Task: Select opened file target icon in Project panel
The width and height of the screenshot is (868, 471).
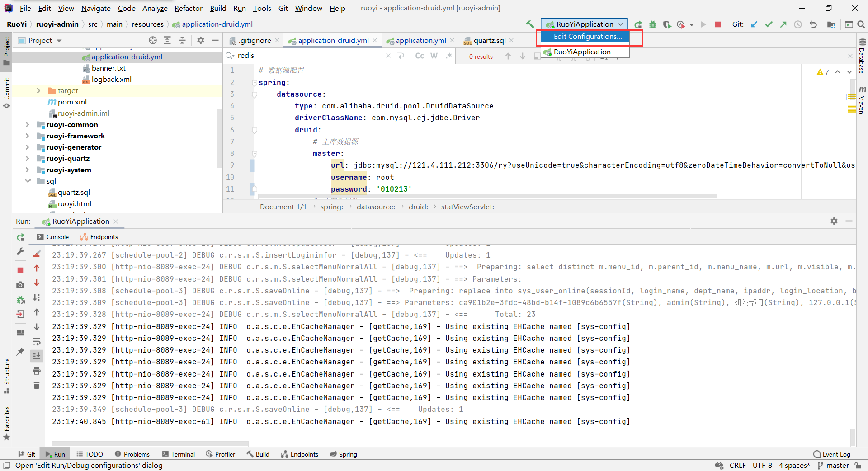Action: point(153,40)
